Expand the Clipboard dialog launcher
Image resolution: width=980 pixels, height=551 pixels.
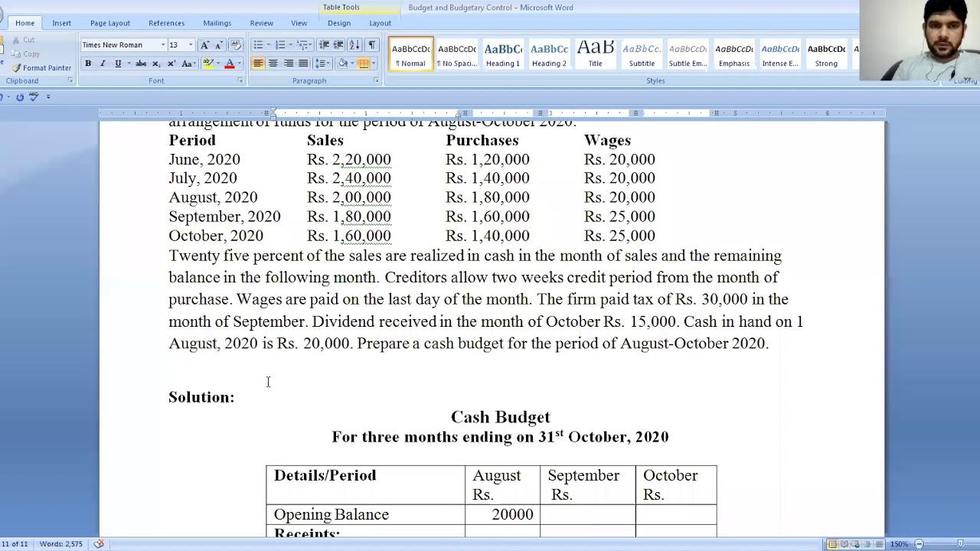[x=70, y=80]
